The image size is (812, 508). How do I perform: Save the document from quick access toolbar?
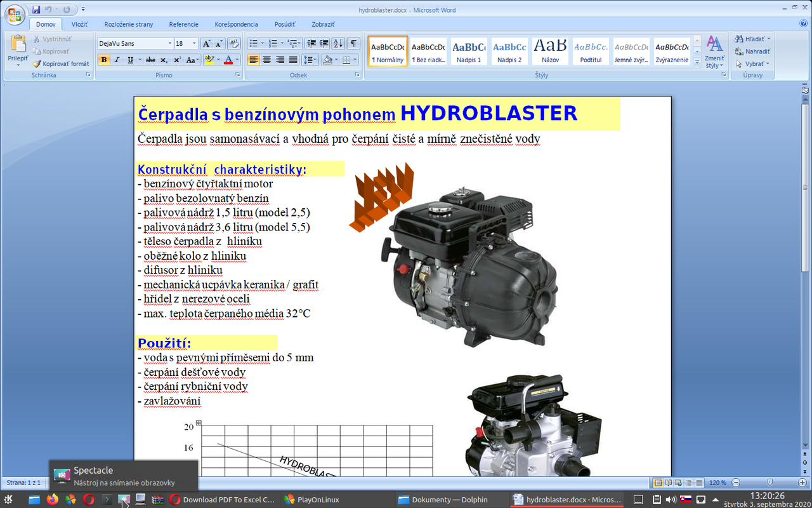[36, 10]
